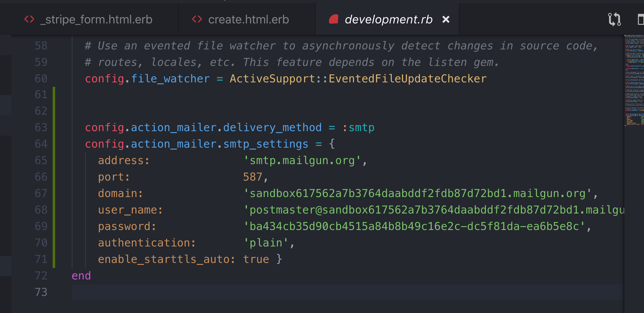
Task: Click the 'port:' key
Action: click(x=114, y=177)
